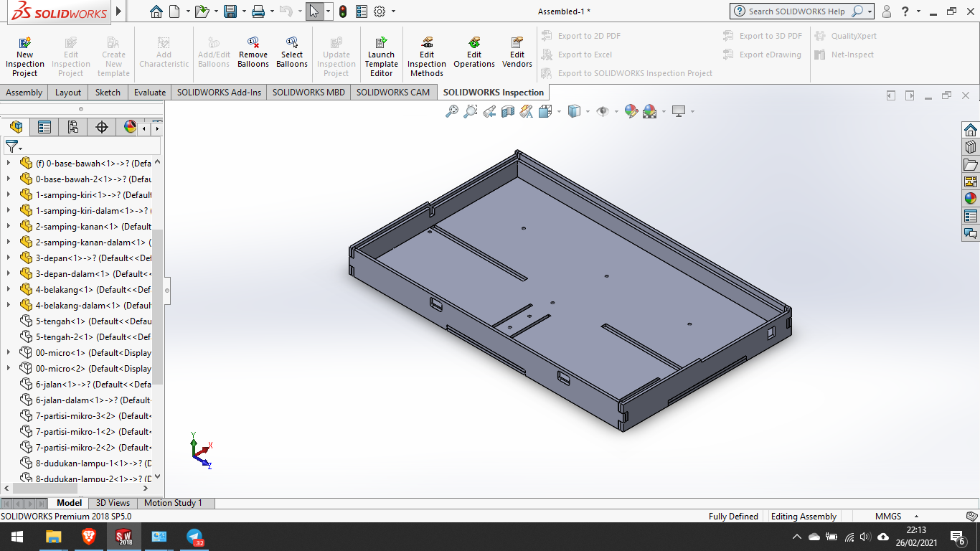980x551 pixels.
Task: Open DisplayManager color ball tab
Action: click(130, 127)
